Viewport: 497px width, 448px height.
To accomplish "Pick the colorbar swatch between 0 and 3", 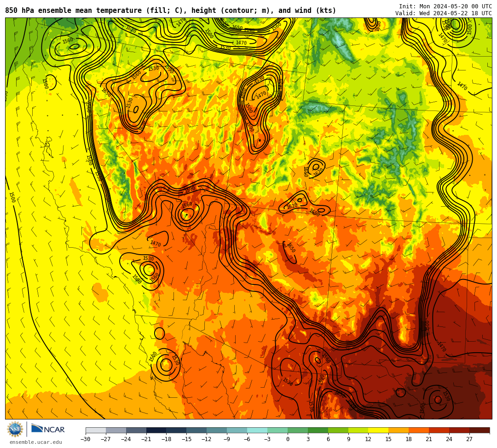I will (298, 430).
